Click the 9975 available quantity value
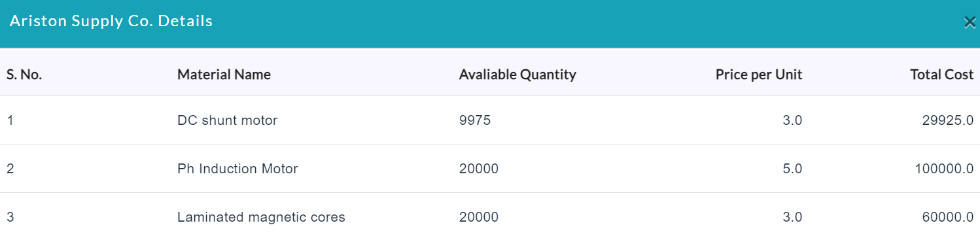This screenshot has height=238, width=980. (x=475, y=120)
